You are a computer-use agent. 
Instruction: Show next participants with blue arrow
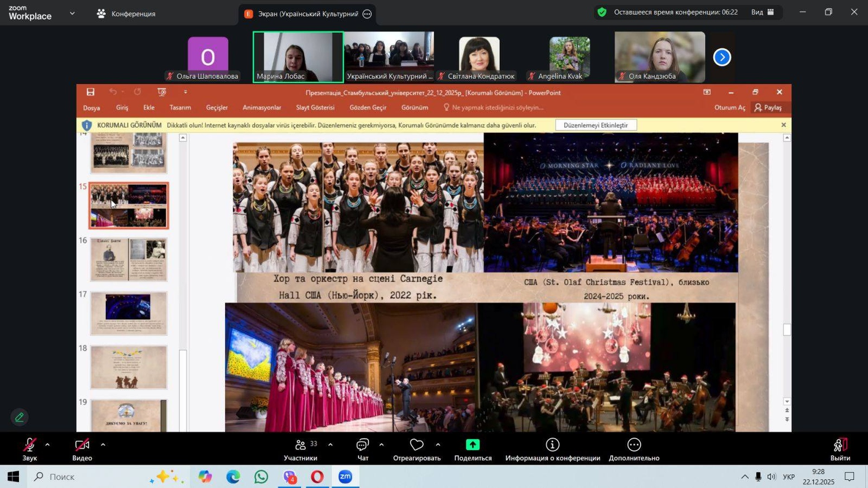[x=722, y=57]
